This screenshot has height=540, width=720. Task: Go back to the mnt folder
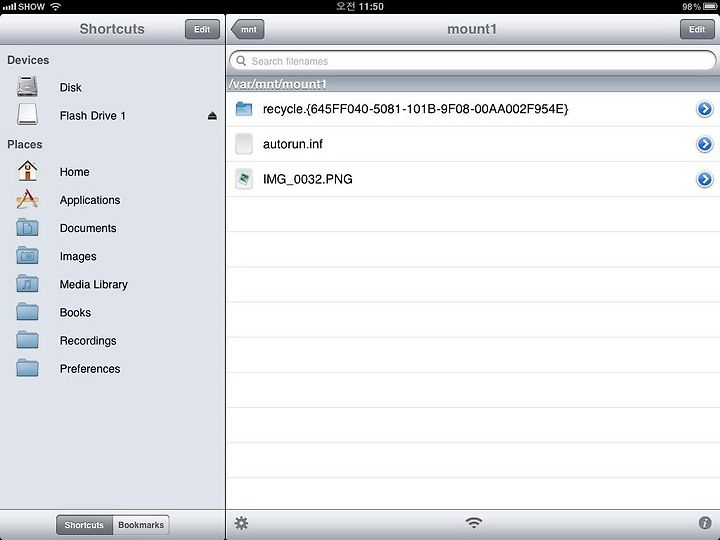(248, 29)
